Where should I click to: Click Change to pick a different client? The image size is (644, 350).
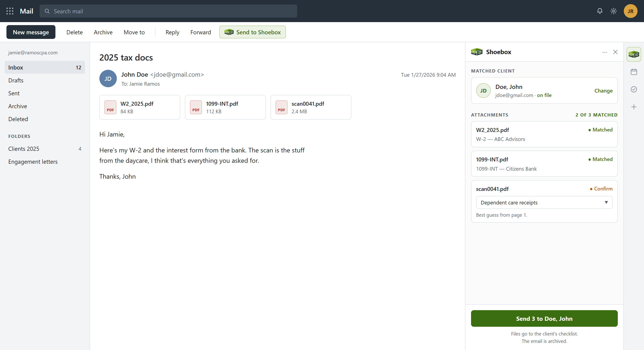point(603,91)
